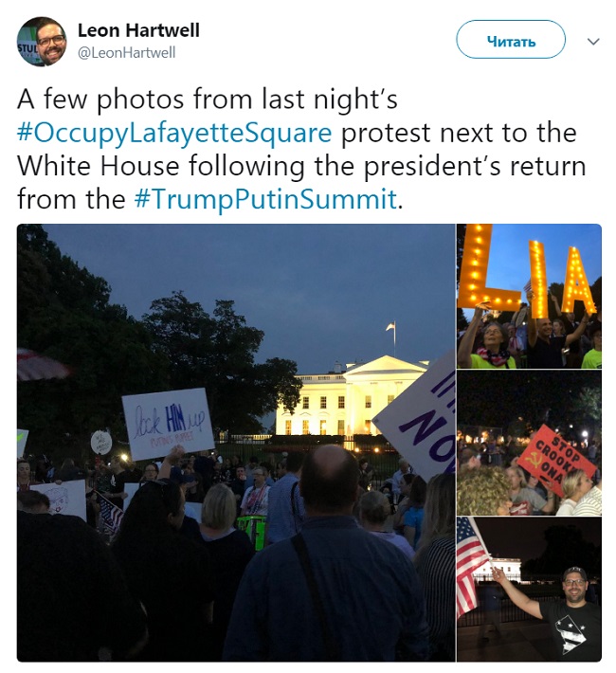
Task: Open the photo of man holding flag
Action: coord(529,590)
